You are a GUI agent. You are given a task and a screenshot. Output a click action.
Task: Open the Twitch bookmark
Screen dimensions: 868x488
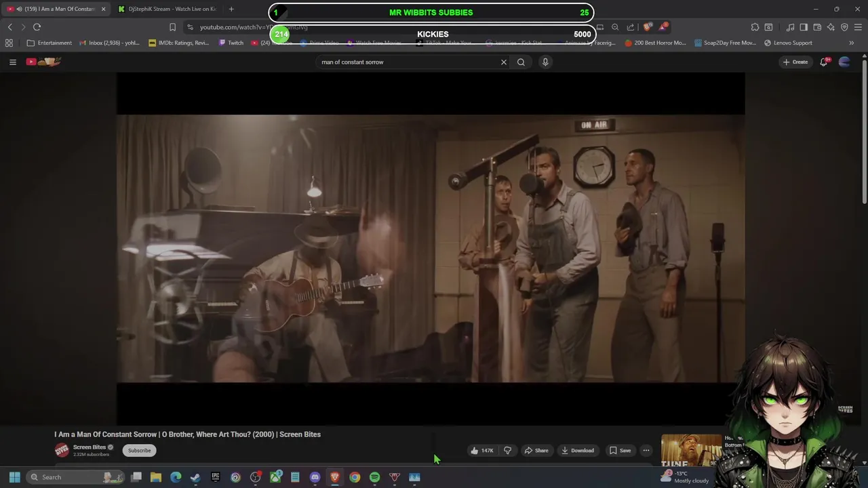[231, 43]
